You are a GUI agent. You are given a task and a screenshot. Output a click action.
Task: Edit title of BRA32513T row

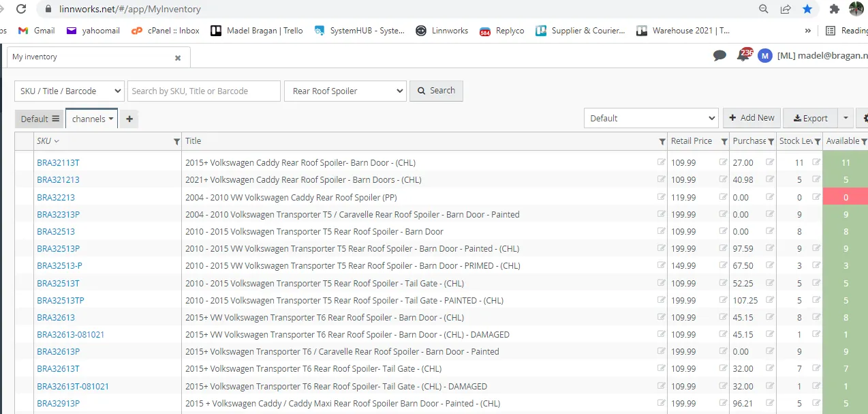tap(661, 282)
